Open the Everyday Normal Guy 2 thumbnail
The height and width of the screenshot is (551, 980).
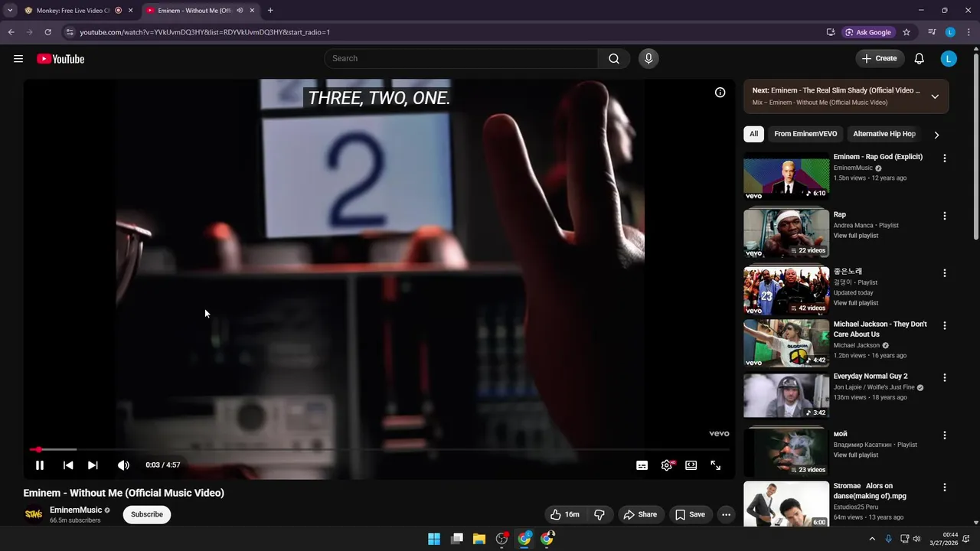(x=786, y=396)
